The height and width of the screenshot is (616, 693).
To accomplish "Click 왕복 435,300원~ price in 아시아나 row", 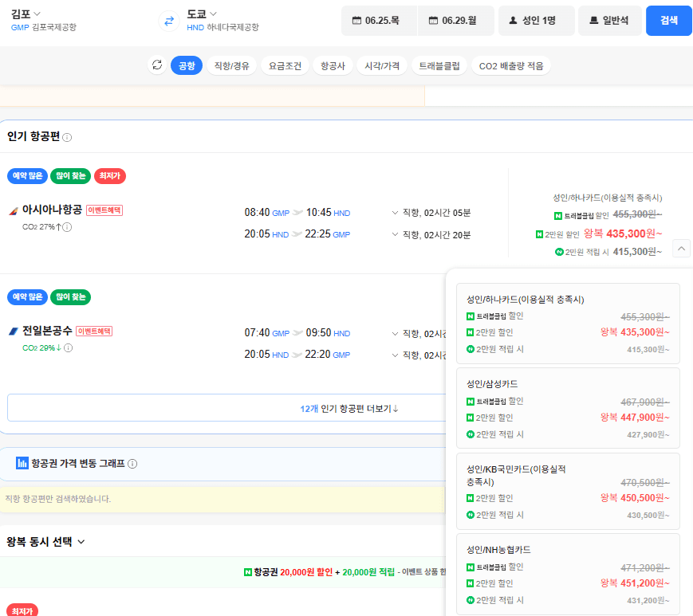I will click(623, 233).
